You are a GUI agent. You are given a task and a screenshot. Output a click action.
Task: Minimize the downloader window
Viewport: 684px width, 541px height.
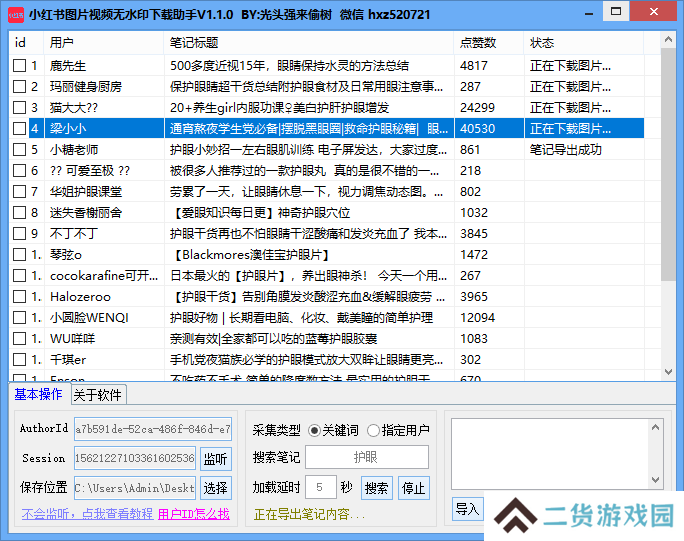(x=589, y=13)
